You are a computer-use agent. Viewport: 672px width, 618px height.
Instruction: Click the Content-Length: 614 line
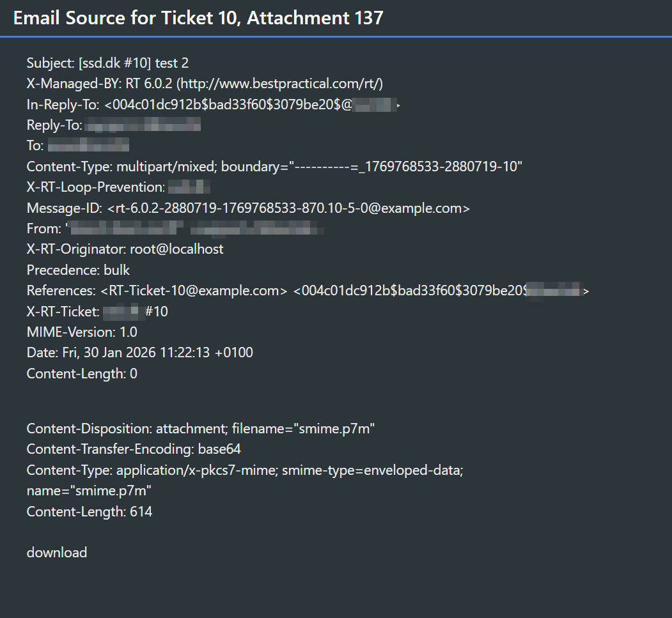90,511
